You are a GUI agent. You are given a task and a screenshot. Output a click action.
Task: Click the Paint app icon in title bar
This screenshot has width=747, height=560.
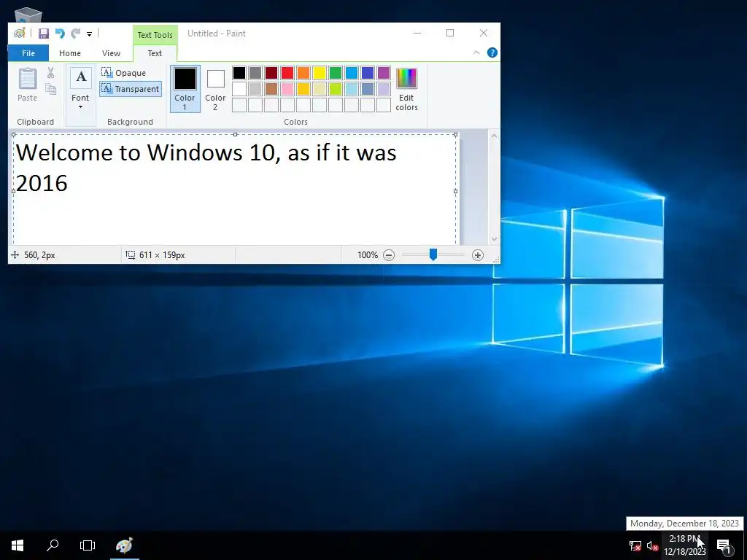pyautogui.click(x=20, y=34)
